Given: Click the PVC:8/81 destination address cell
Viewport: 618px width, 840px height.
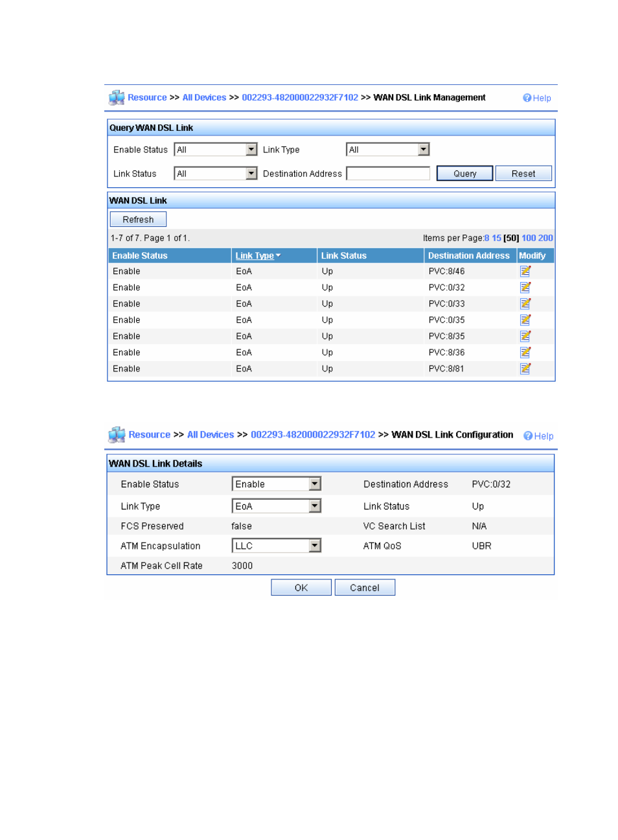Looking at the screenshot, I should click(446, 368).
